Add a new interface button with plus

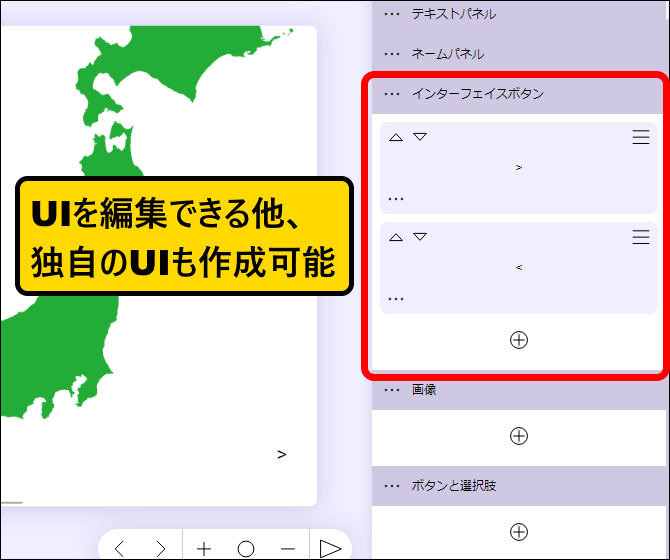518,340
